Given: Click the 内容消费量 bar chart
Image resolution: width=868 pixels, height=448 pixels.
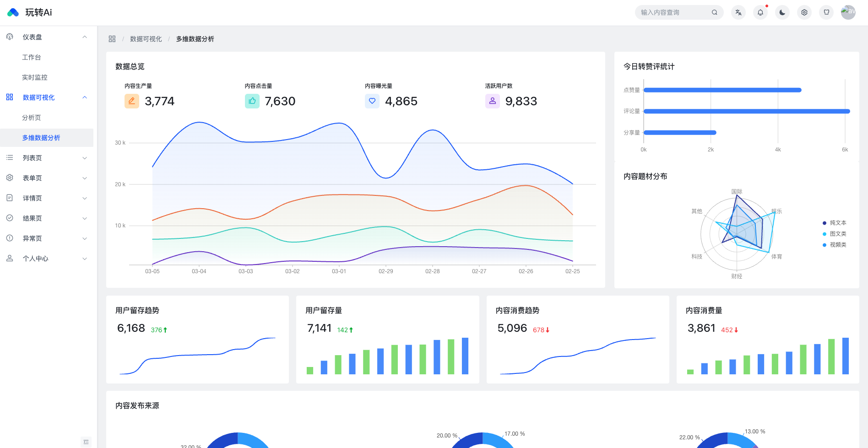Looking at the screenshot, I should pos(768,356).
